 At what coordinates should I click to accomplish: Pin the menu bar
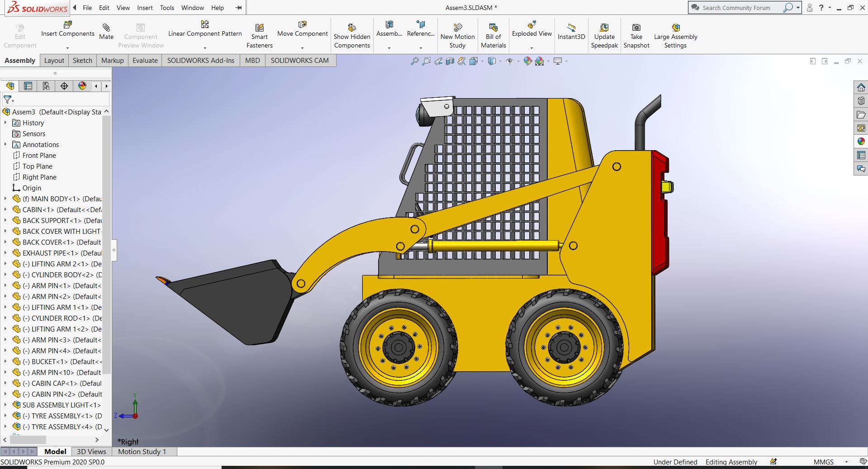pyautogui.click(x=239, y=8)
